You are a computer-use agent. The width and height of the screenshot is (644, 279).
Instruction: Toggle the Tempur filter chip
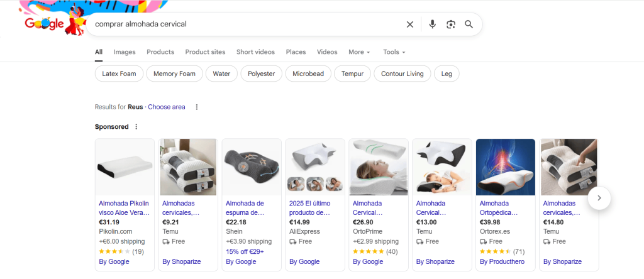coord(352,74)
